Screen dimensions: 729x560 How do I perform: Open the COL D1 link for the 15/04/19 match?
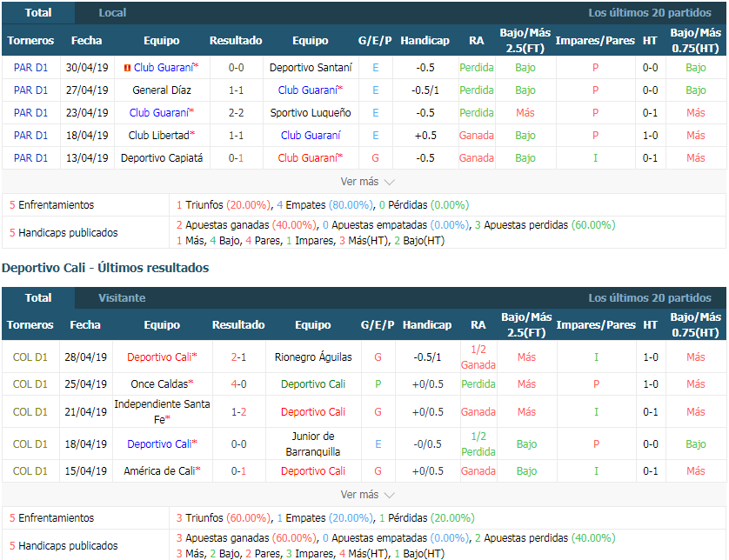coord(30,471)
